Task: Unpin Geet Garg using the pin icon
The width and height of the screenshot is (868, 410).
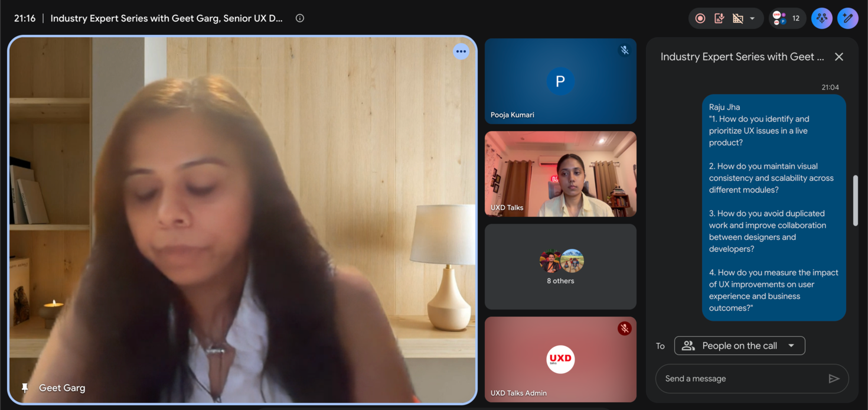Action: tap(25, 388)
